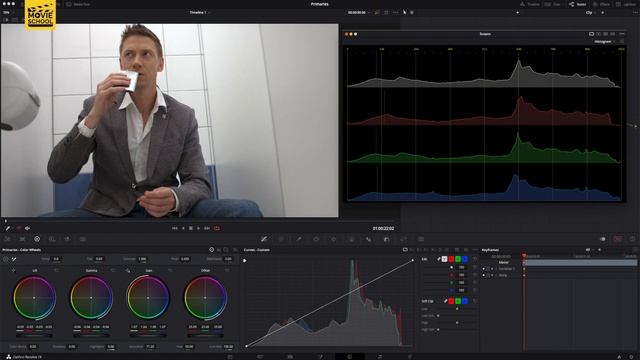
Task: Reset the Offset wheel
Action: point(227,270)
